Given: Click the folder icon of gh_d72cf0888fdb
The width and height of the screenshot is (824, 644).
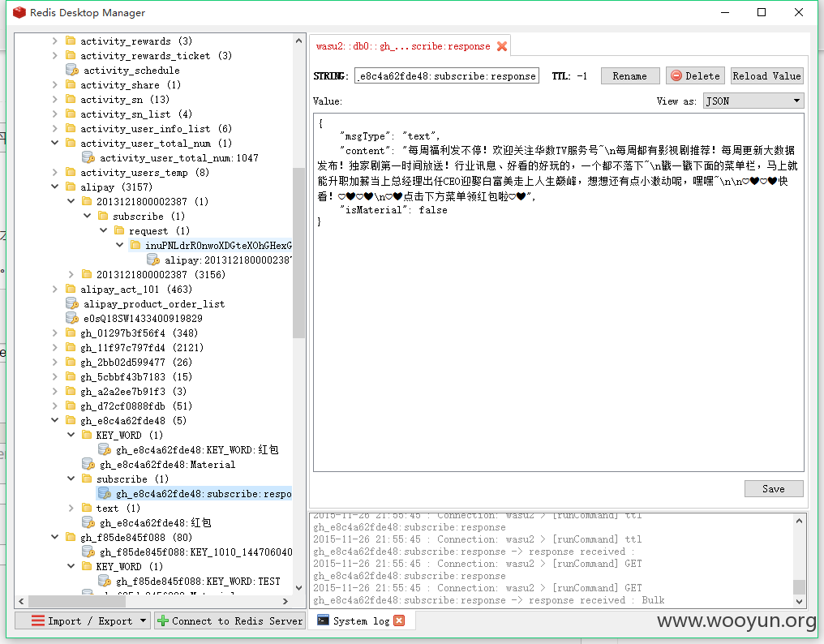Looking at the screenshot, I should point(71,406).
